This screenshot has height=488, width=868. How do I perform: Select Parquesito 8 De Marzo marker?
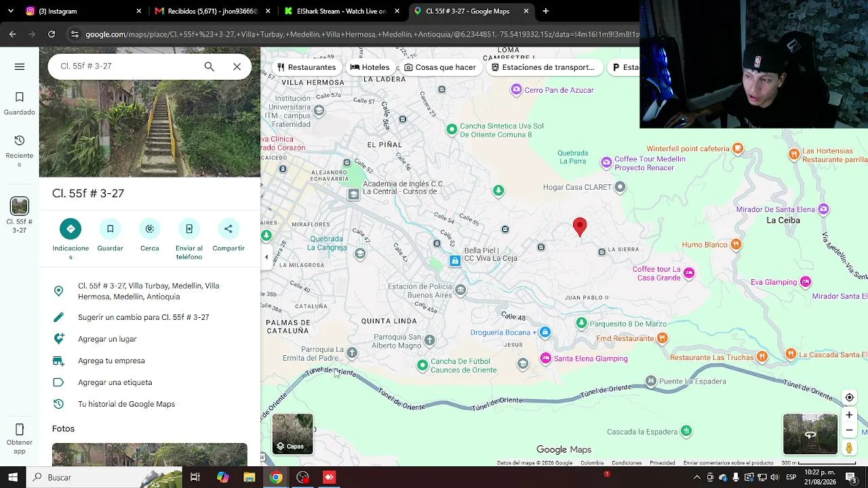581,323
